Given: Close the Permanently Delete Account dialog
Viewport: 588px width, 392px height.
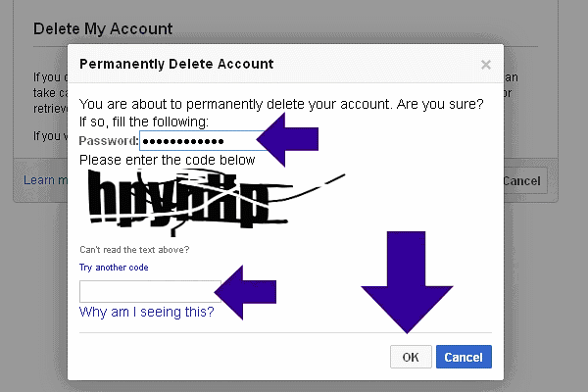Looking at the screenshot, I should [485, 65].
